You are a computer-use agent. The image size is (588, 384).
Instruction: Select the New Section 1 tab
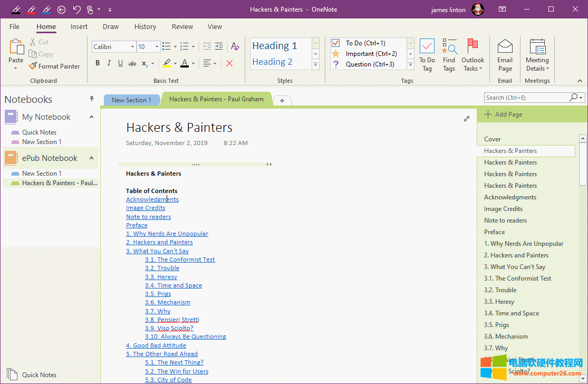click(131, 99)
